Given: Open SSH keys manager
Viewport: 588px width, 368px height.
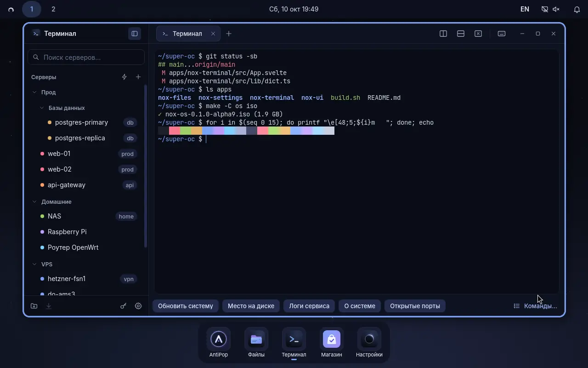Looking at the screenshot, I should pyautogui.click(x=124, y=306).
